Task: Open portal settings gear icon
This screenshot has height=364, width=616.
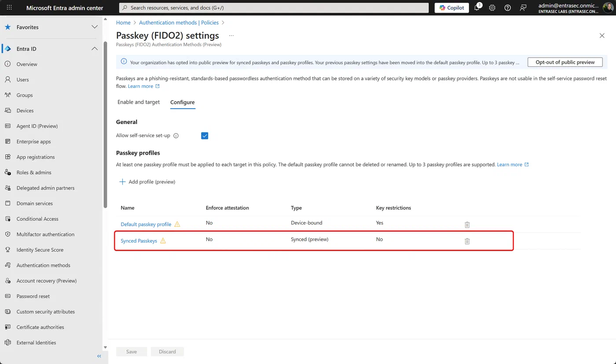Action: pos(492,8)
